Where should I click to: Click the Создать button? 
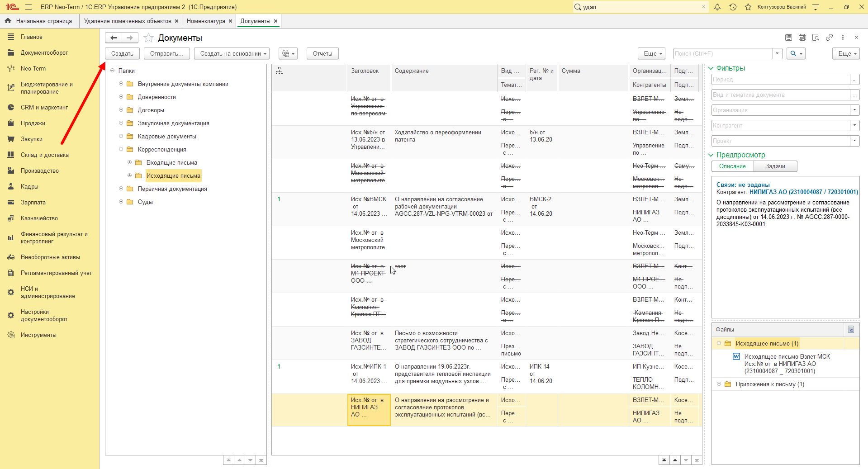122,53
